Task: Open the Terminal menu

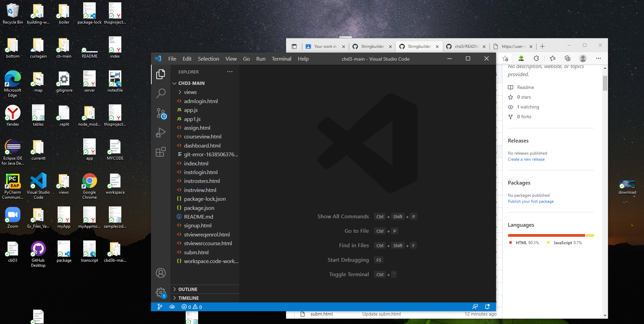Action: tap(281, 59)
